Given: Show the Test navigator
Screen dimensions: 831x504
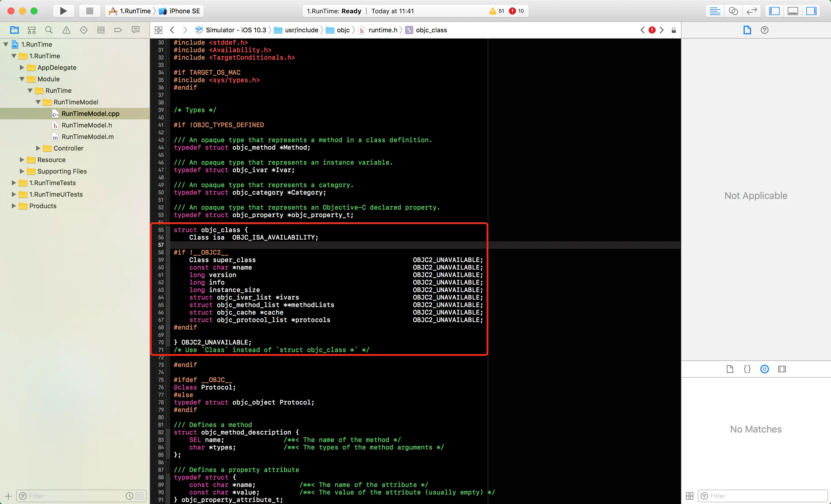Looking at the screenshot, I should coord(84,30).
